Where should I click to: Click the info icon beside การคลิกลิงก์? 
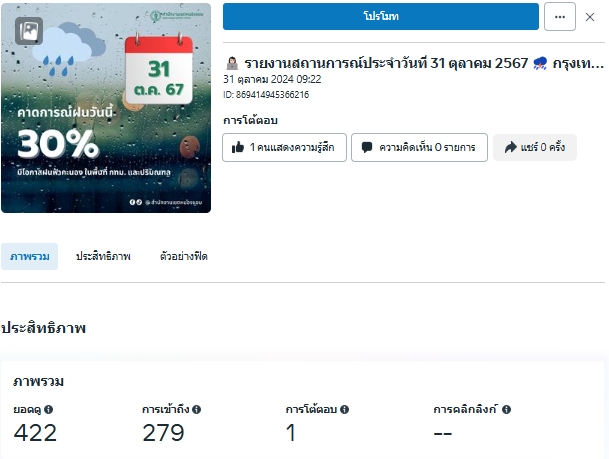pyautogui.click(x=506, y=409)
